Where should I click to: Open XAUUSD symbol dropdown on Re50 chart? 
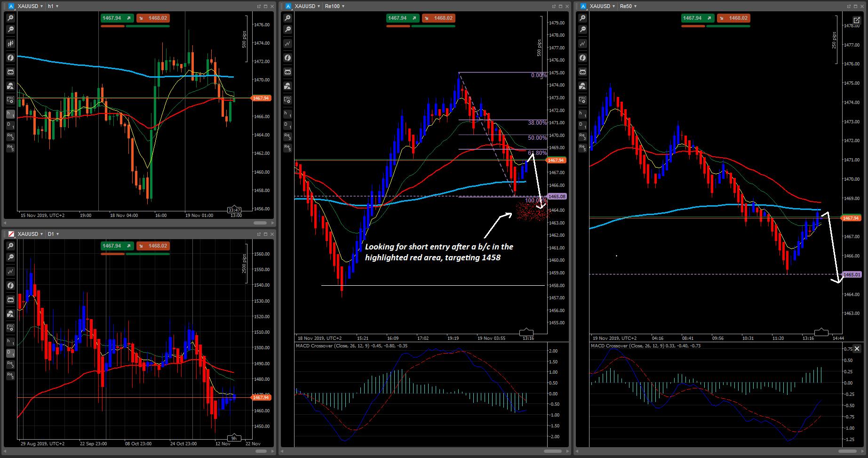pyautogui.click(x=602, y=6)
